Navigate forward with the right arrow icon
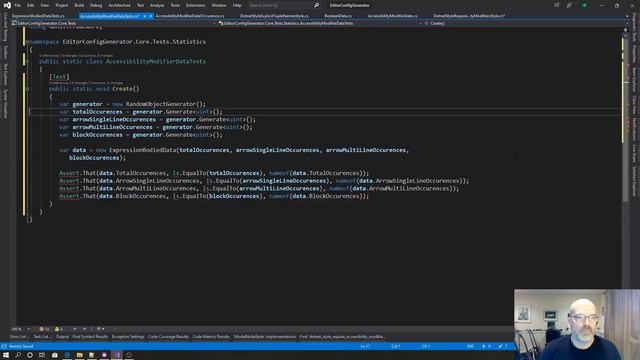 pyautogui.click(x=84, y=329)
